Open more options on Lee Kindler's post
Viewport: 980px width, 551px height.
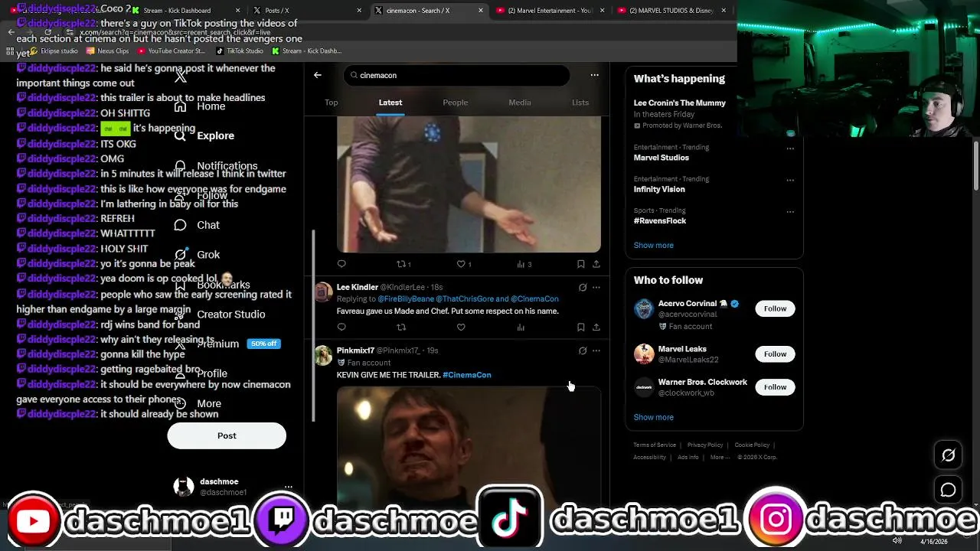coord(596,288)
